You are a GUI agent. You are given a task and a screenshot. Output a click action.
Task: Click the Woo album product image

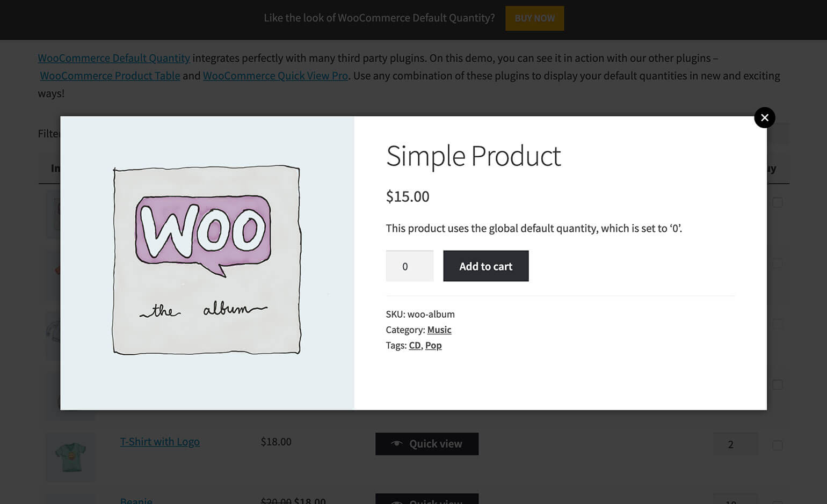(207, 260)
